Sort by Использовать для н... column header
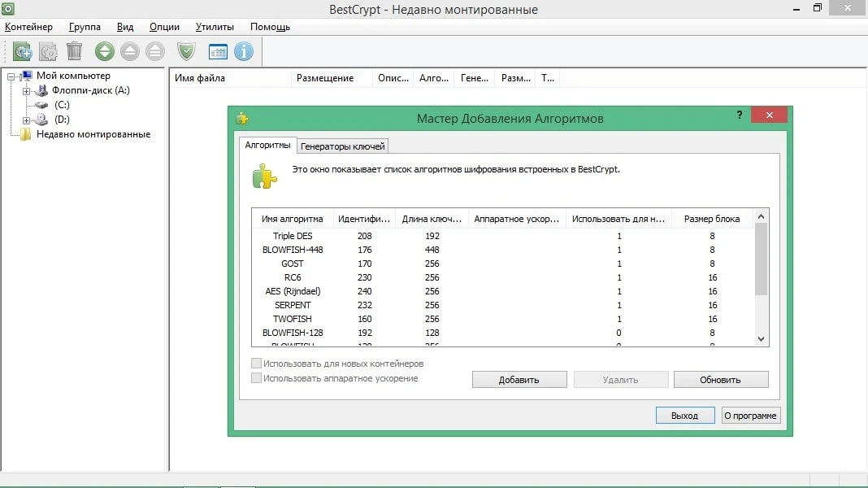Screen dimensions: 868x488 (x=618, y=219)
